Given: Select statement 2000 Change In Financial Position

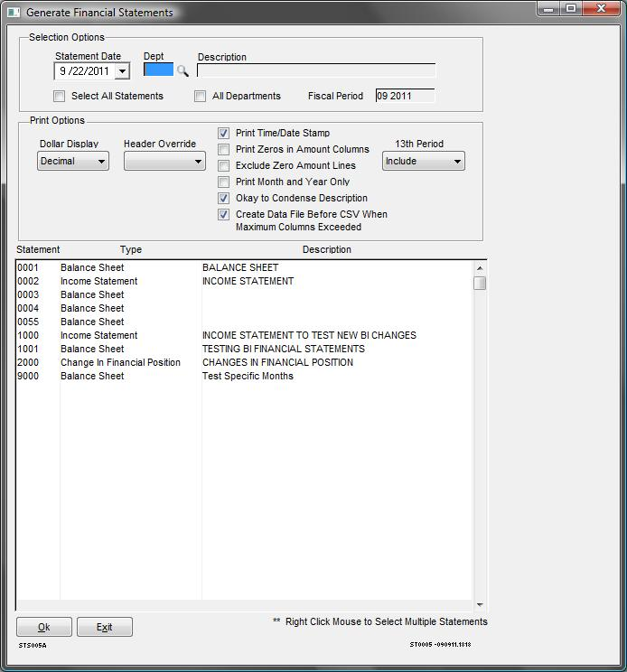Looking at the screenshot, I should [244, 362].
